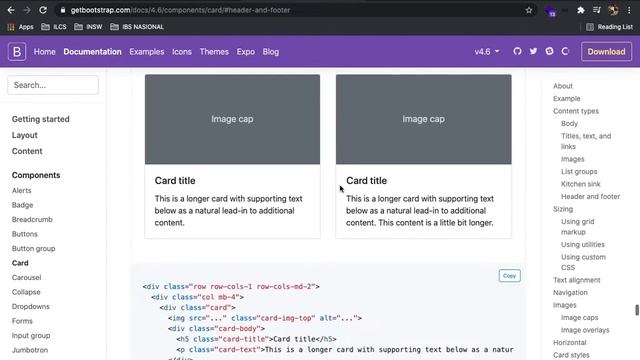This screenshot has height=360, width=640.
Task: Jump to Text alignment section
Action: (577, 280)
